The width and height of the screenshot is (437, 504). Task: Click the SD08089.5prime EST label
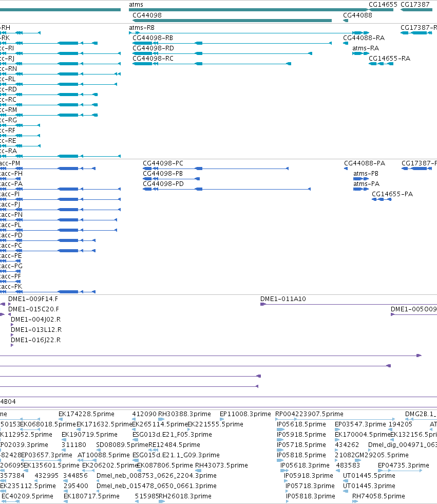point(122,445)
